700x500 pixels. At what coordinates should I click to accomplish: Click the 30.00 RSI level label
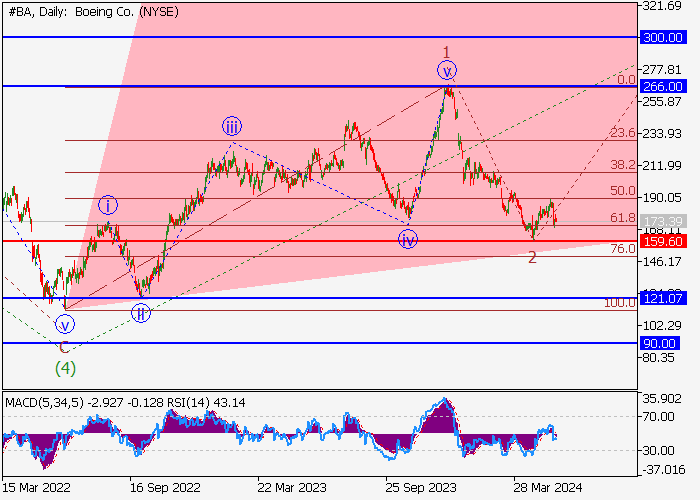(658, 451)
